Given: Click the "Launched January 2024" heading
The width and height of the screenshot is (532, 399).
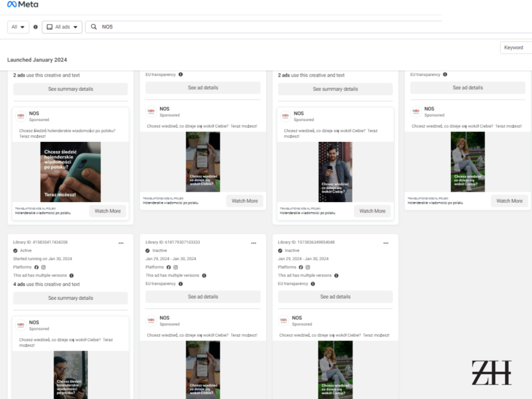Looking at the screenshot, I should (x=37, y=60).
